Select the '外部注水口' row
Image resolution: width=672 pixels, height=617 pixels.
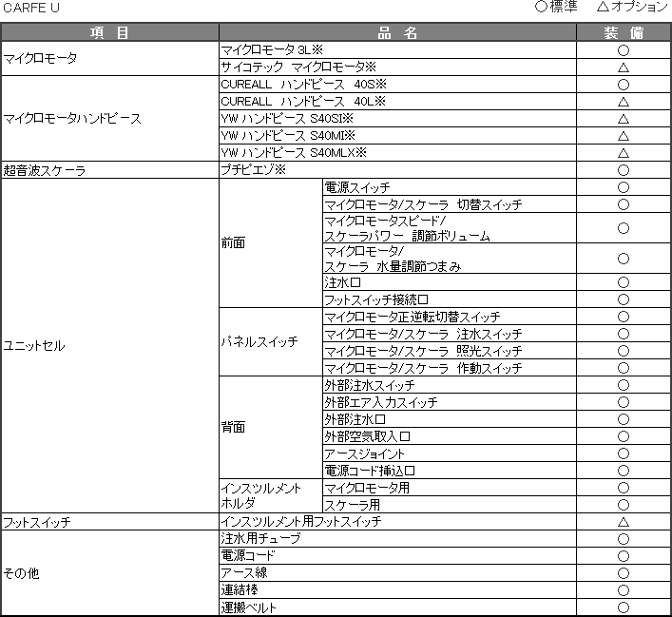click(x=450, y=419)
